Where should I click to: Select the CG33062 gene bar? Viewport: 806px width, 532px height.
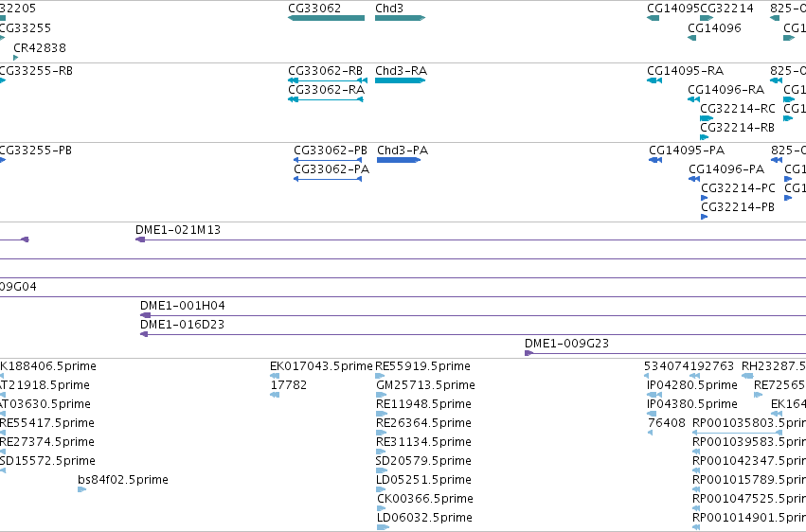tap(326, 18)
